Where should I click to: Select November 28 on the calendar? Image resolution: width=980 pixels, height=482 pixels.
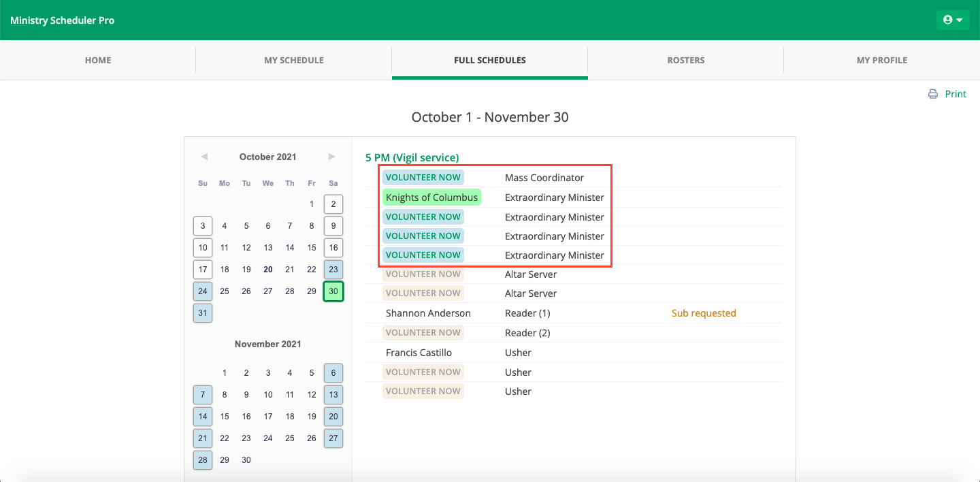tap(203, 460)
